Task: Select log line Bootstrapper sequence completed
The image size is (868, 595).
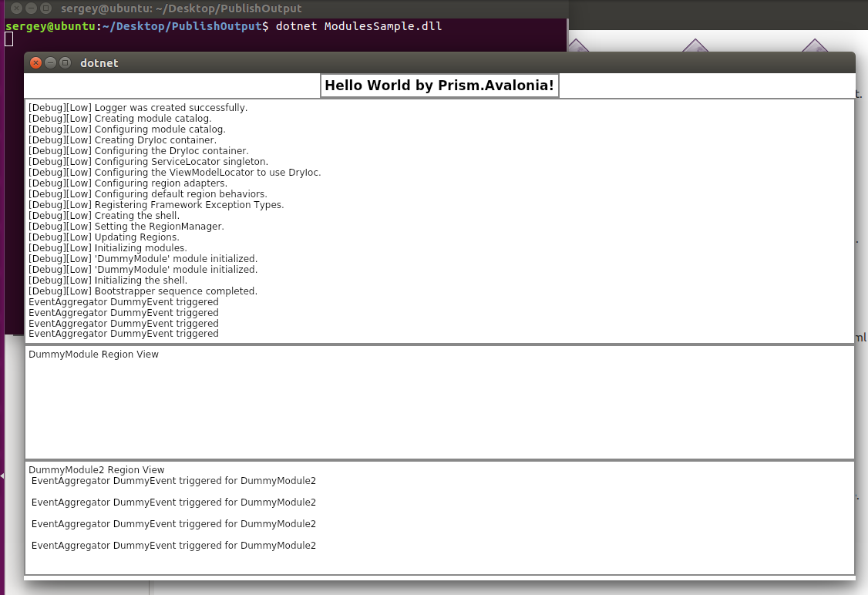Action: [x=143, y=291]
